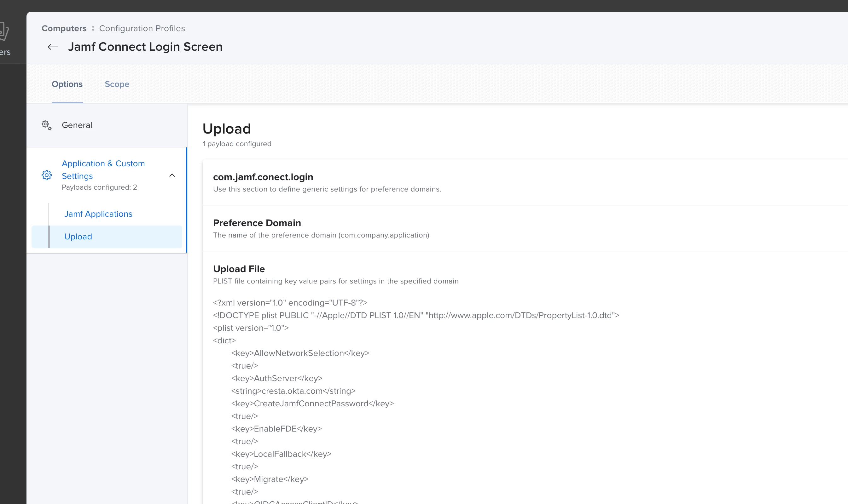Viewport: 848px width, 504px height.
Task: Click the CreateJamfConnectPassword key line
Action: click(312, 404)
